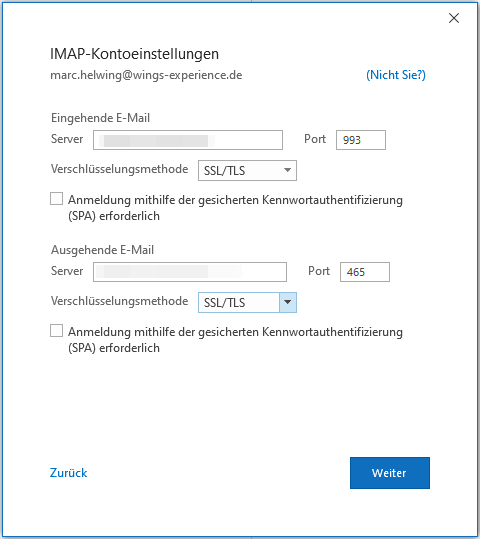480x539 pixels.
Task: Open the incoming Verschlüsselungsmethode SSL/TLS combo box
Action: click(x=247, y=170)
